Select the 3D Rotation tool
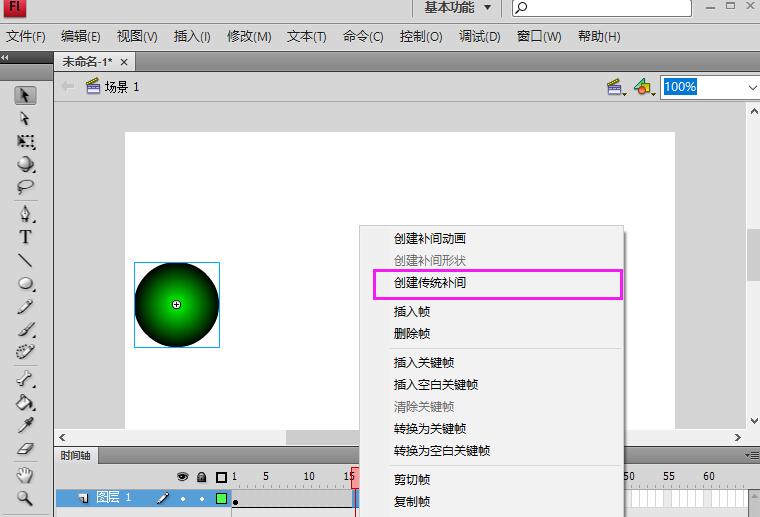Screen dimensions: 760x517 [x=25, y=164]
